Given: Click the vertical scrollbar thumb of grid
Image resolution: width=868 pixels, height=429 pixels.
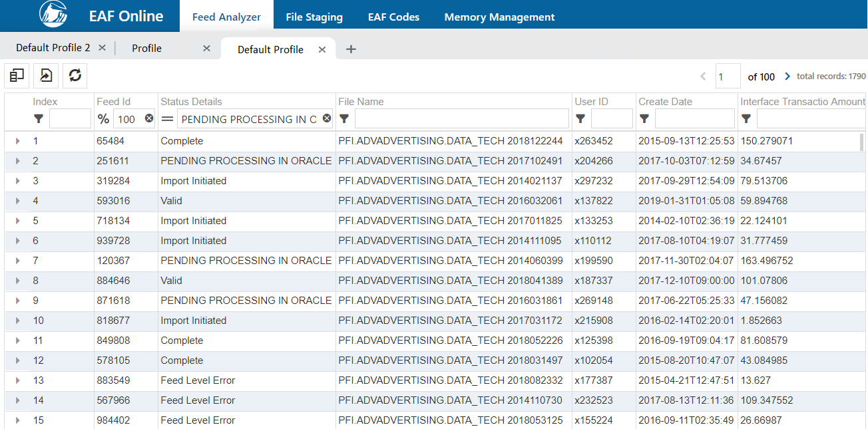Looking at the screenshot, I should pyautogui.click(x=862, y=142).
